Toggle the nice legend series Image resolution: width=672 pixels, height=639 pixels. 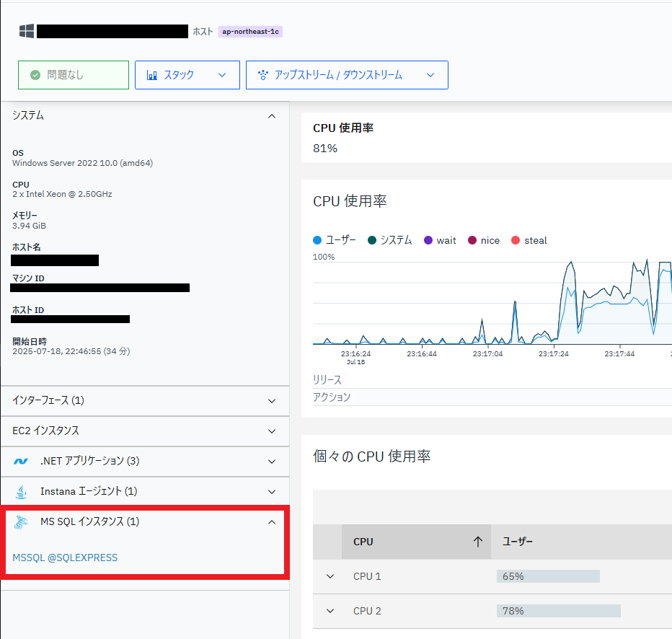(x=484, y=240)
